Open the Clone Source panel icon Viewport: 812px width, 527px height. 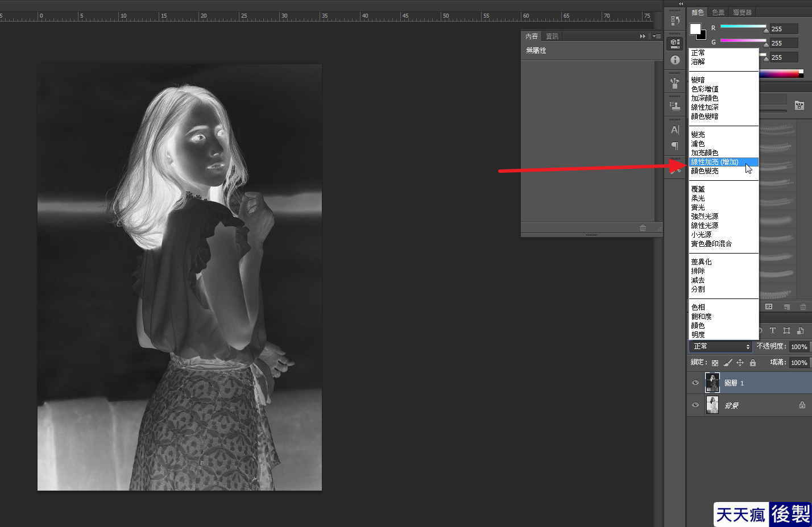(675, 106)
